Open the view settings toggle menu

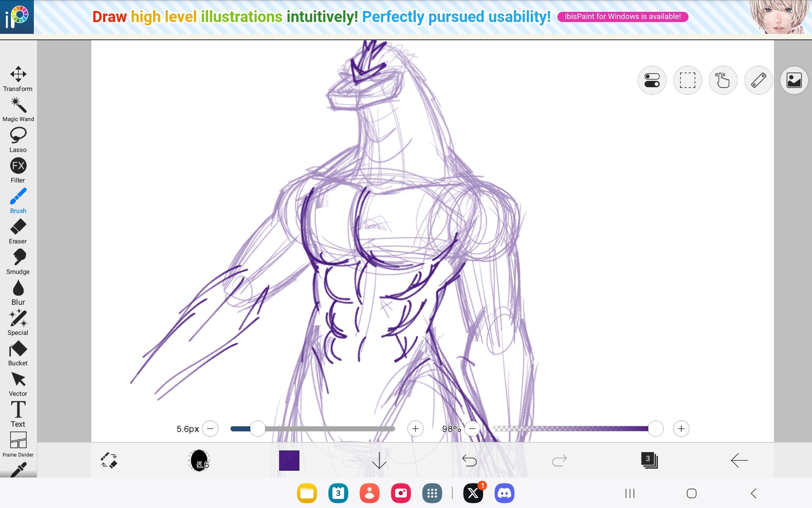652,80
